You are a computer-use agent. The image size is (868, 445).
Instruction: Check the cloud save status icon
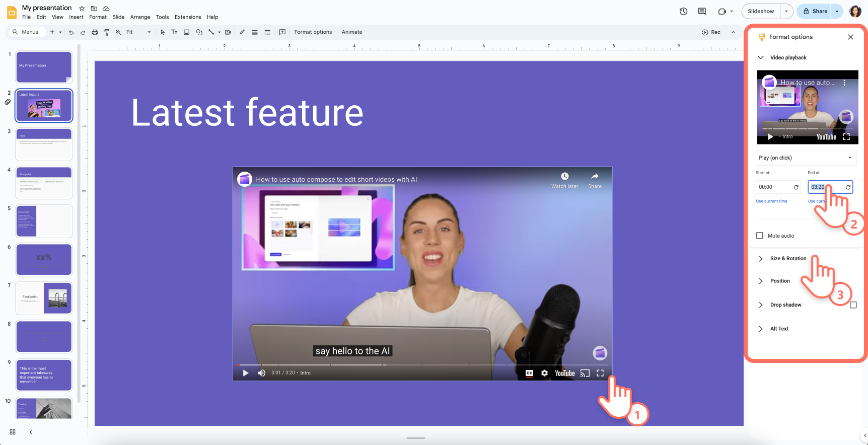(106, 8)
